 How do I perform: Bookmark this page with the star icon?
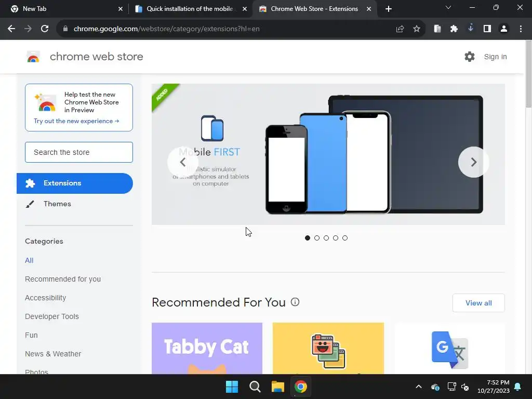tap(417, 29)
